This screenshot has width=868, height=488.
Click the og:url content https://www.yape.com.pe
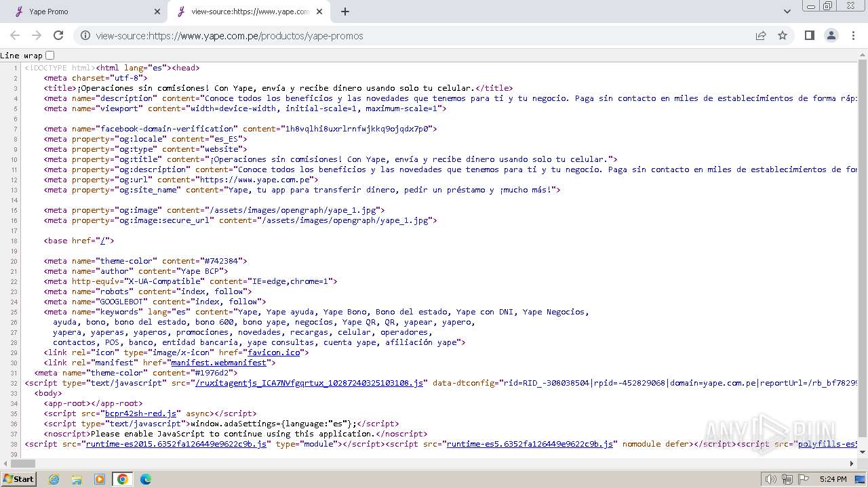[256, 180]
